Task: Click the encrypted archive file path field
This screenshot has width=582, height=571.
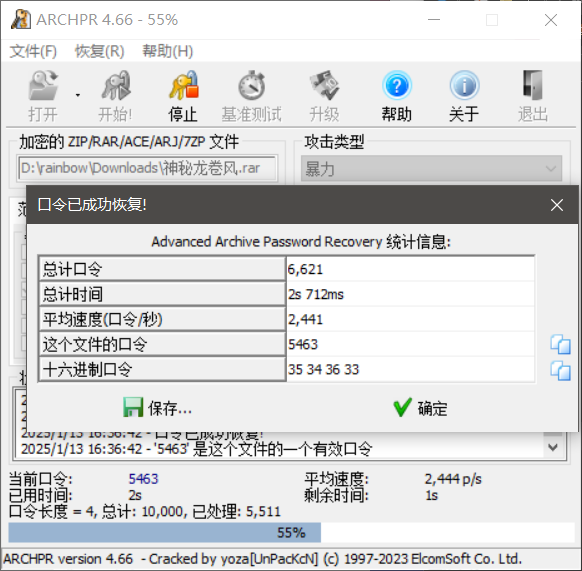Action: 147,169
